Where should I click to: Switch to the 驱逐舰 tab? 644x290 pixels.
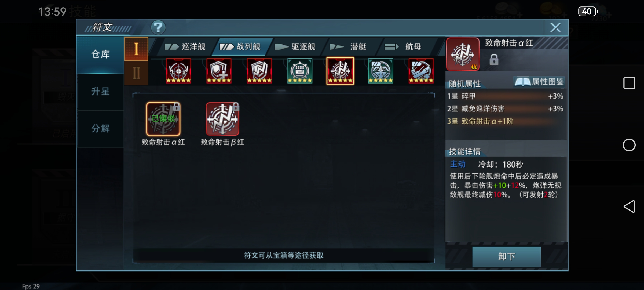(295, 47)
